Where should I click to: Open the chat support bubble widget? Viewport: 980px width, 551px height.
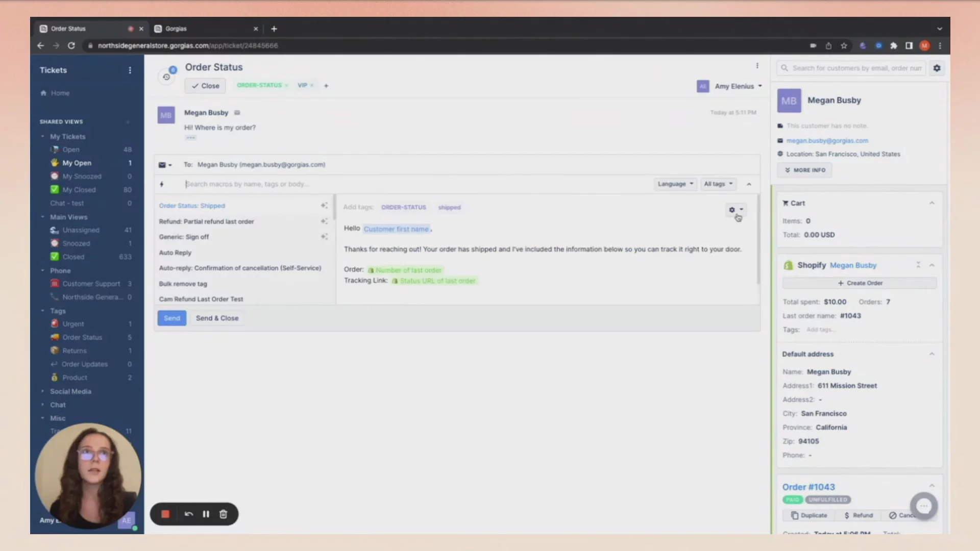point(924,506)
